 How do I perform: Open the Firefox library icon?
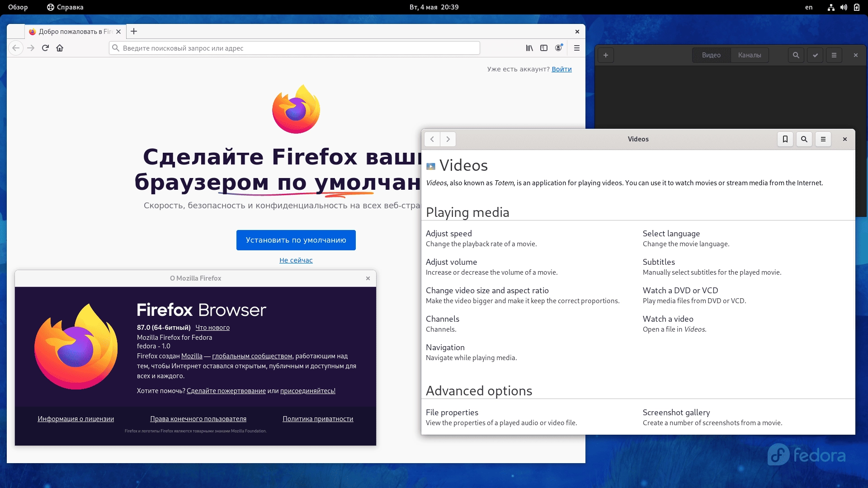point(529,48)
